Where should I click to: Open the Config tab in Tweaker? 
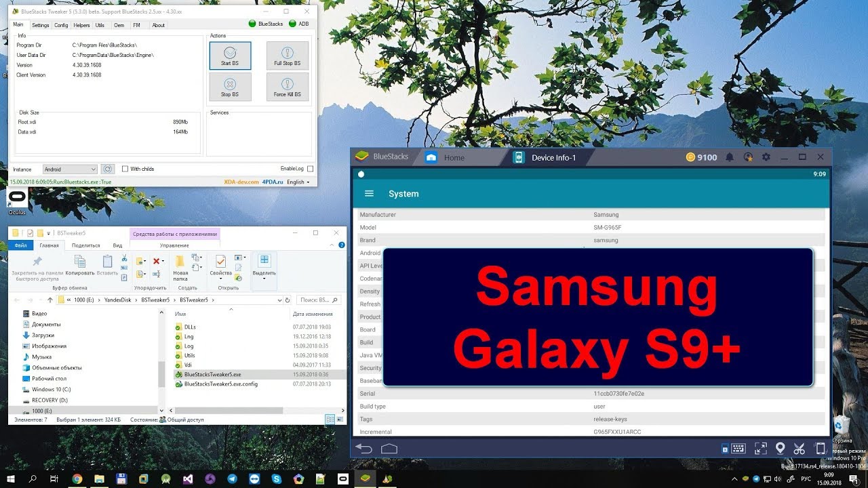pos(61,25)
